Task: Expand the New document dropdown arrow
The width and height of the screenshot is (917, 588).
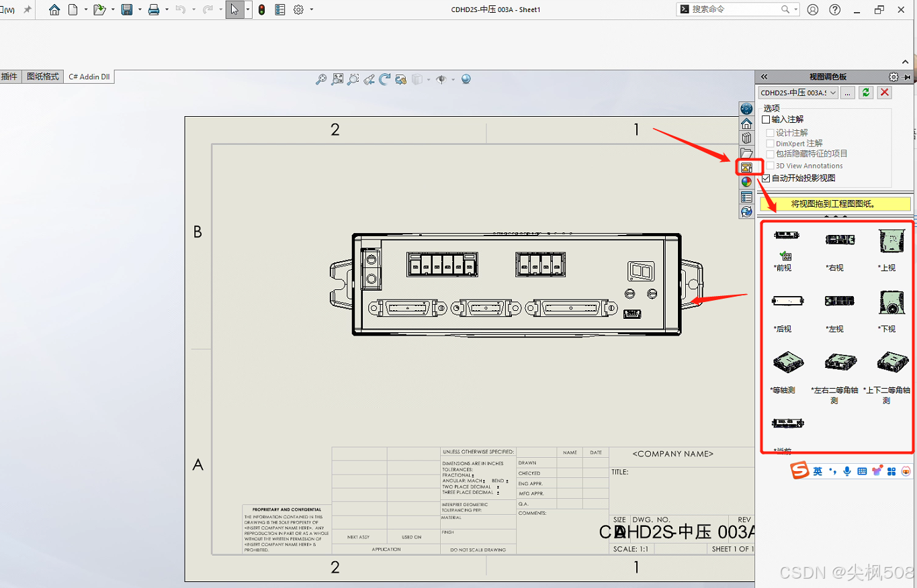Action: (86, 9)
